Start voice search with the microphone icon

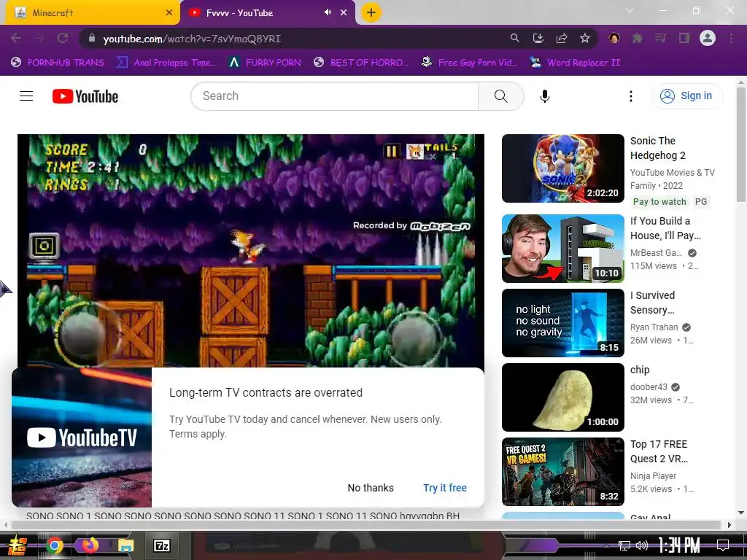coord(544,96)
